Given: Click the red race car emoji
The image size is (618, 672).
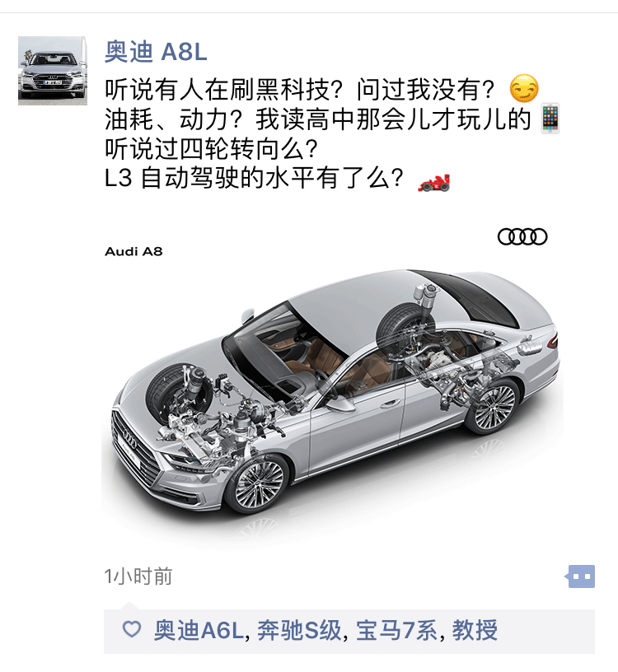Looking at the screenshot, I should [x=434, y=182].
